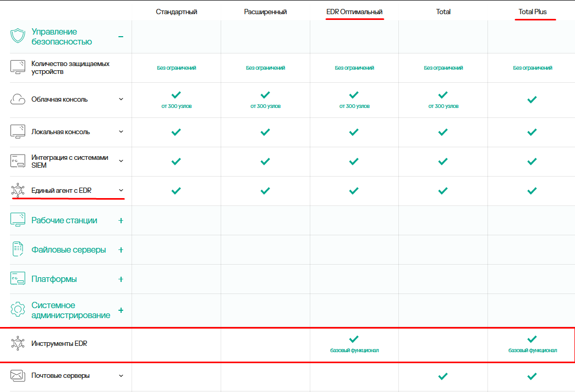Click the SIEM integration icon
The height and width of the screenshot is (392, 575).
18,161
